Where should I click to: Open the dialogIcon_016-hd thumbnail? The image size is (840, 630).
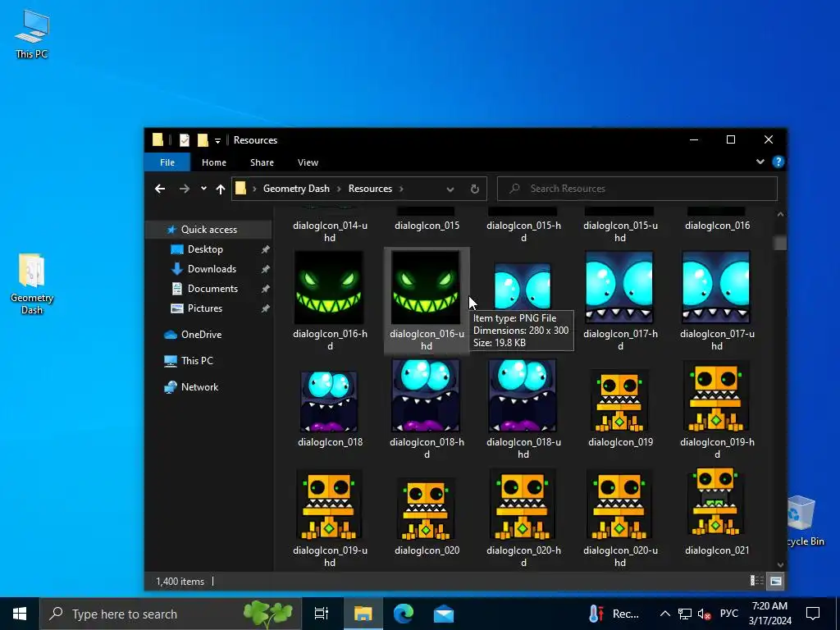coord(329,288)
